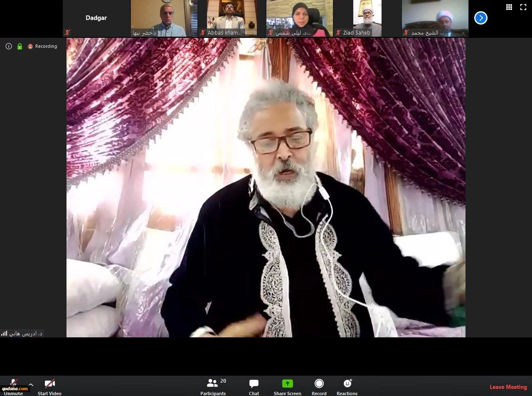Select Ziad Saheb video thumbnail
The height and width of the screenshot is (396, 532).
[x=367, y=18]
